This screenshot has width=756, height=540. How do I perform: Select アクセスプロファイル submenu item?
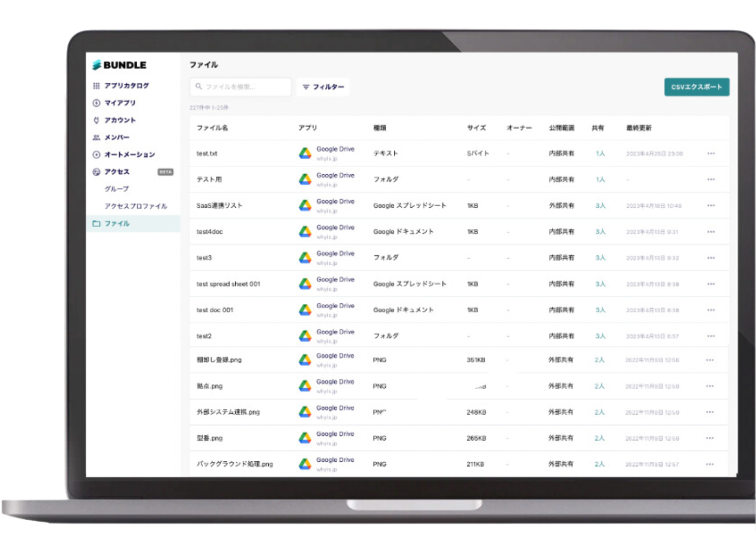pos(136,206)
